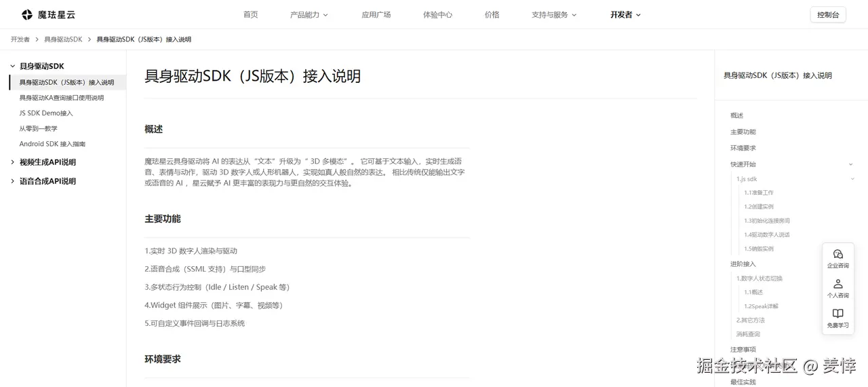Image resolution: width=868 pixels, height=387 pixels.
Task: Click list item 5.可自定义事件回调与日志系统
Action: tap(195, 324)
